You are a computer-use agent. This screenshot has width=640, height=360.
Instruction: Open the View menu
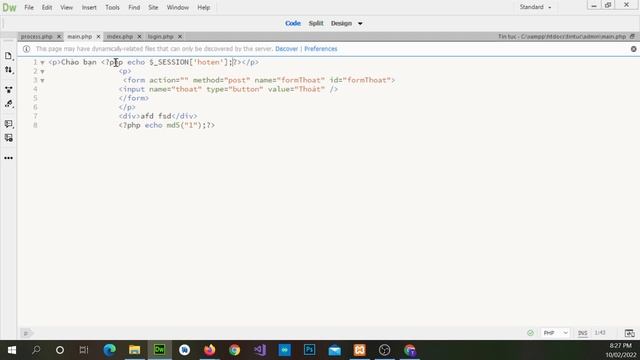click(67, 7)
